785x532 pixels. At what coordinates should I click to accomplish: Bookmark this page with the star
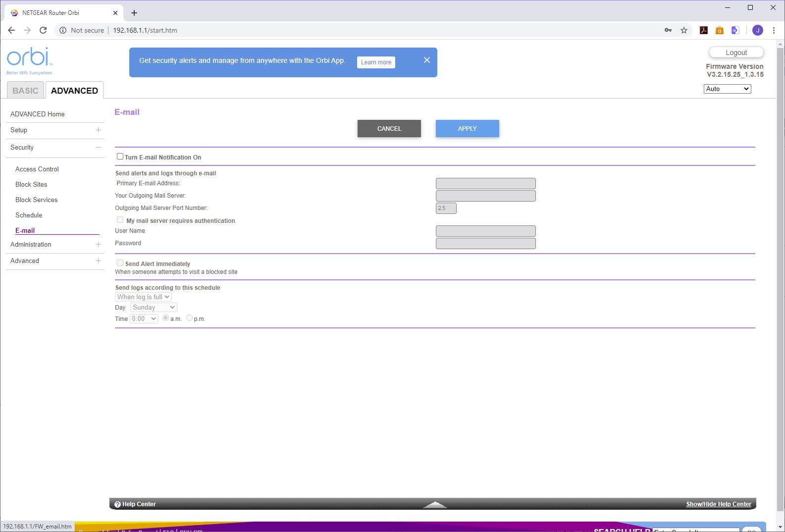coord(684,30)
